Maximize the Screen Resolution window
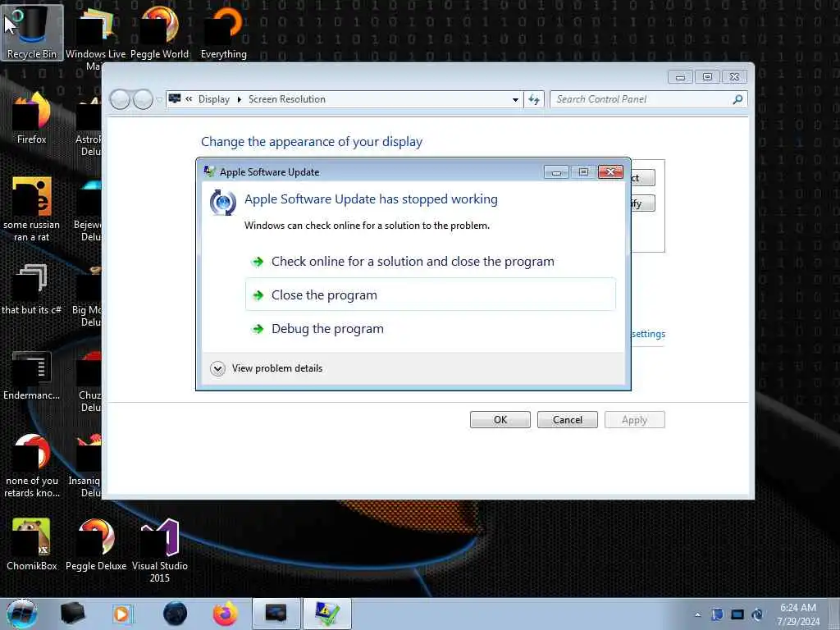Screen dimensions: 840x630 (707, 77)
